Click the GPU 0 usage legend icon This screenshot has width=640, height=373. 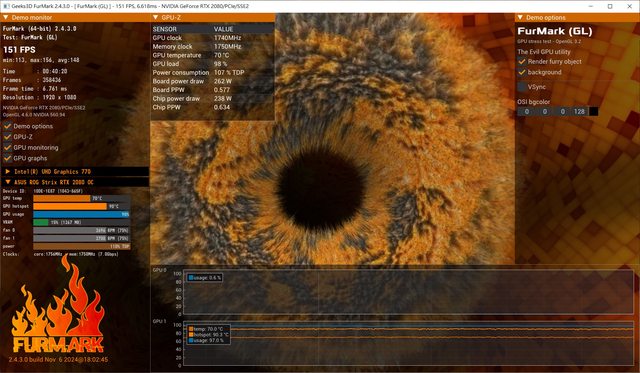click(191, 278)
